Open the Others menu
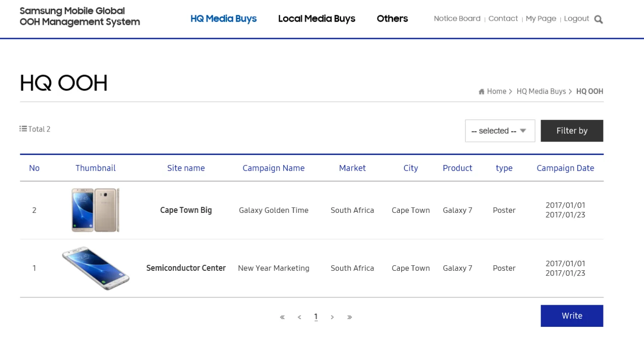 [x=392, y=19]
